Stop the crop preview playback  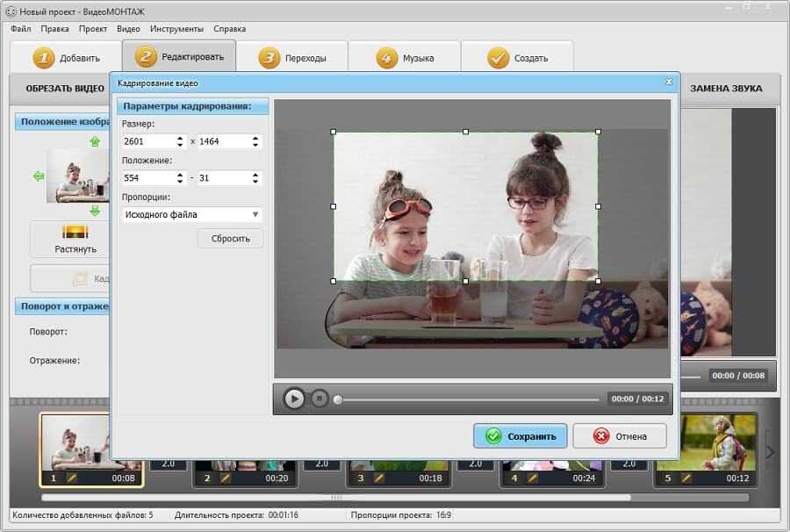320,399
